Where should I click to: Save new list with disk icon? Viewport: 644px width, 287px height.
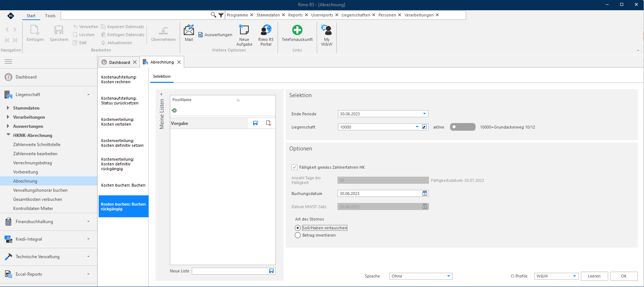click(x=271, y=271)
